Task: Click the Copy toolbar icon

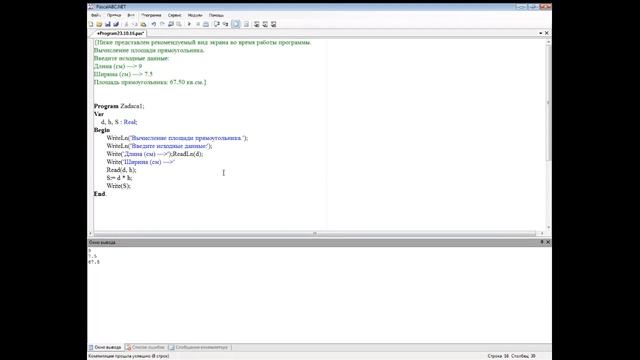Action: click(135, 24)
